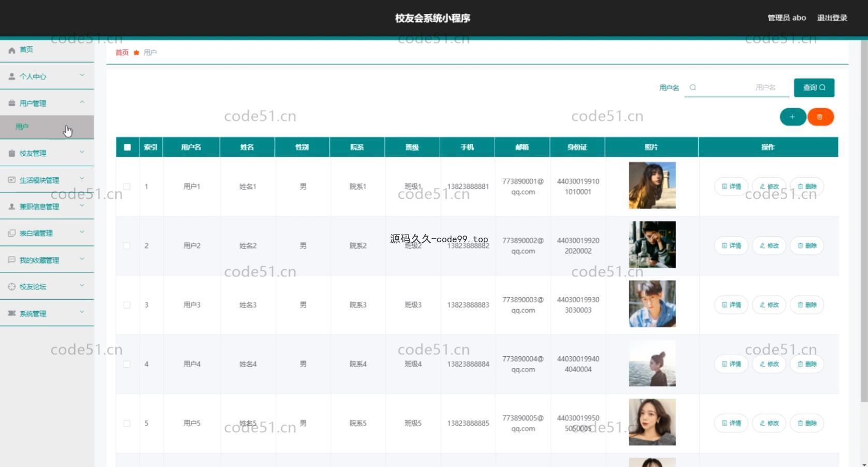This screenshot has width=868, height=467.
Task: Click the clipboard icon next to 校友管理
Action: tap(11, 153)
